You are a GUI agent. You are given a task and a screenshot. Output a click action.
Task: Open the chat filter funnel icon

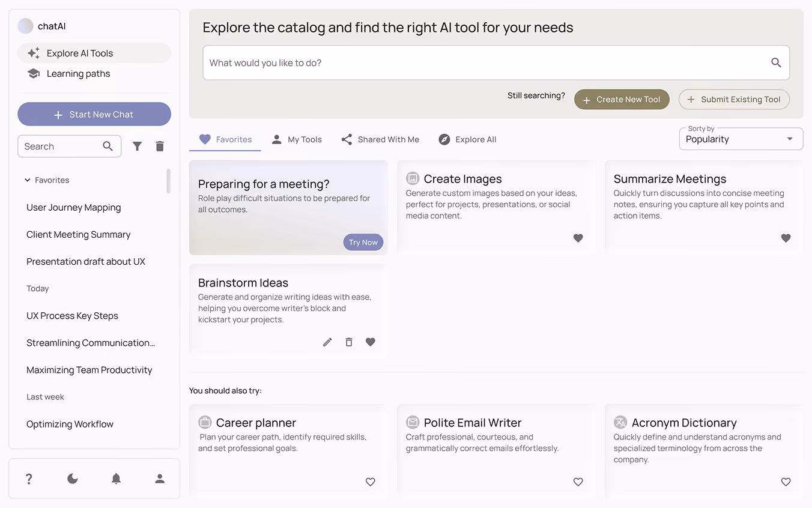138,146
